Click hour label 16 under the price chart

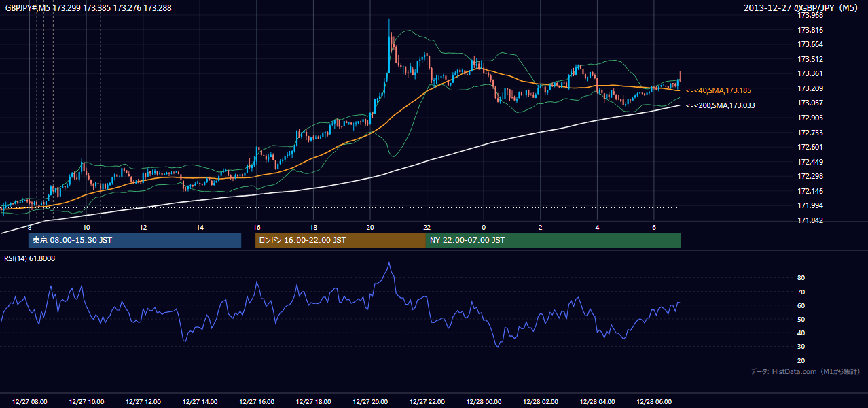tap(257, 227)
